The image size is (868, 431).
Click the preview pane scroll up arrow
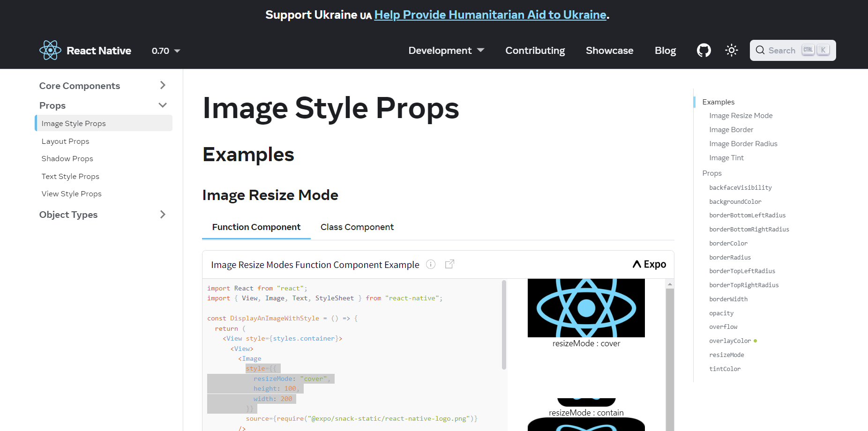point(670,284)
